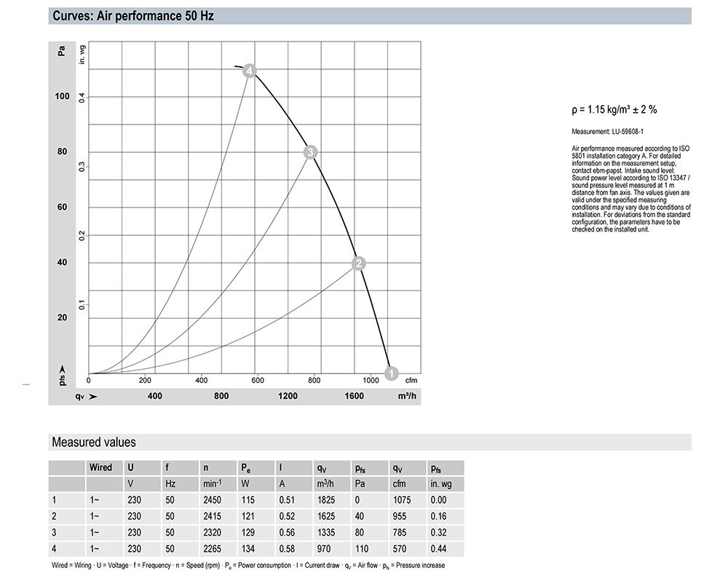Click the abbreviation legend line below the table
Viewport: 728px width, 575px height.
coord(248,566)
